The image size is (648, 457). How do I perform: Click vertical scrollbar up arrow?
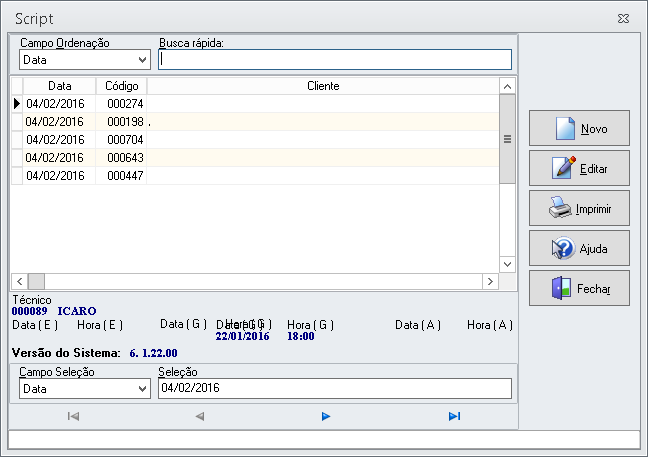[x=507, y=86]
